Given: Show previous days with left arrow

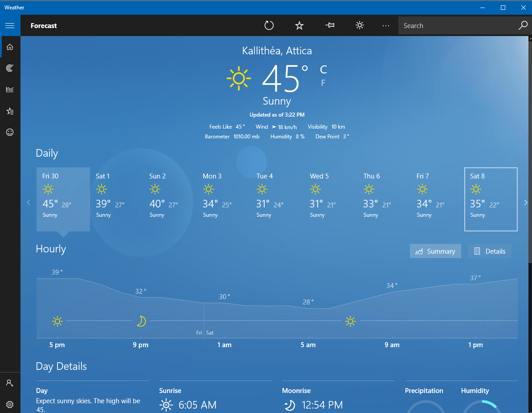Looking at the screenshot, I should click(x=29, y=202).
